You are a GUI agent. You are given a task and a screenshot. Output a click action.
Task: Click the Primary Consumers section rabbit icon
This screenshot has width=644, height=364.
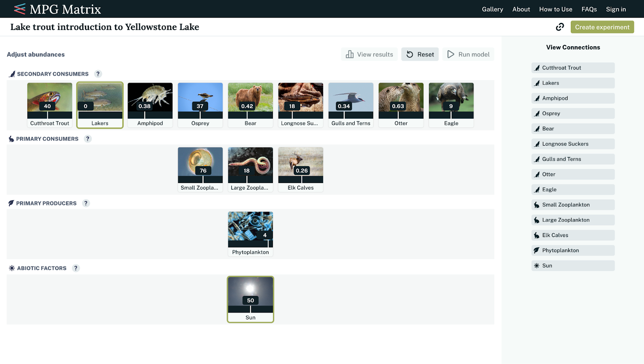pyautogui.click(x=11, y=139)
